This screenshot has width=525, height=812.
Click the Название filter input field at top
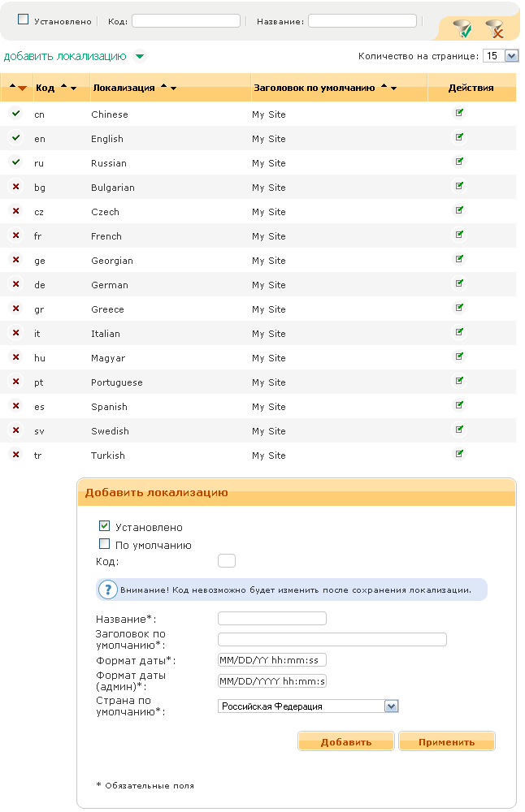[x=362, y=21]
